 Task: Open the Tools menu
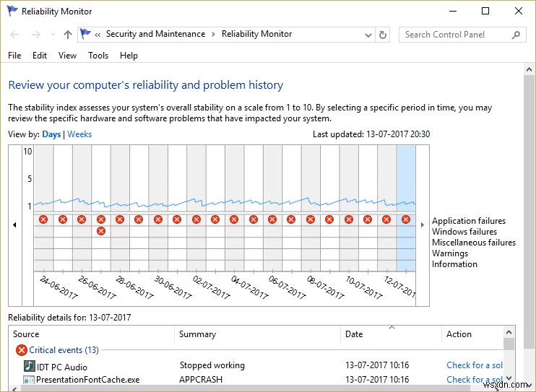[98, 56]
